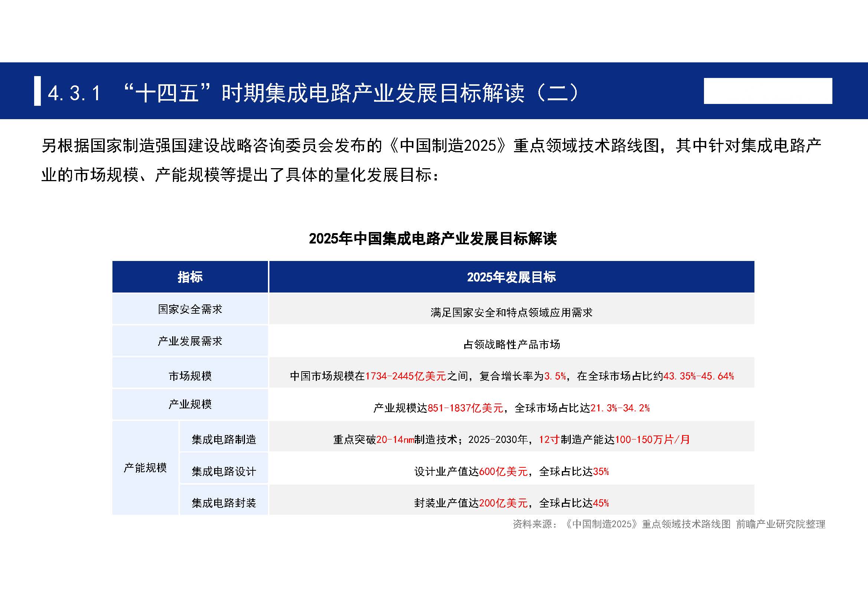Click the white rectangle in the header banner
Viewport: 868px width, 614px height.
767,91
